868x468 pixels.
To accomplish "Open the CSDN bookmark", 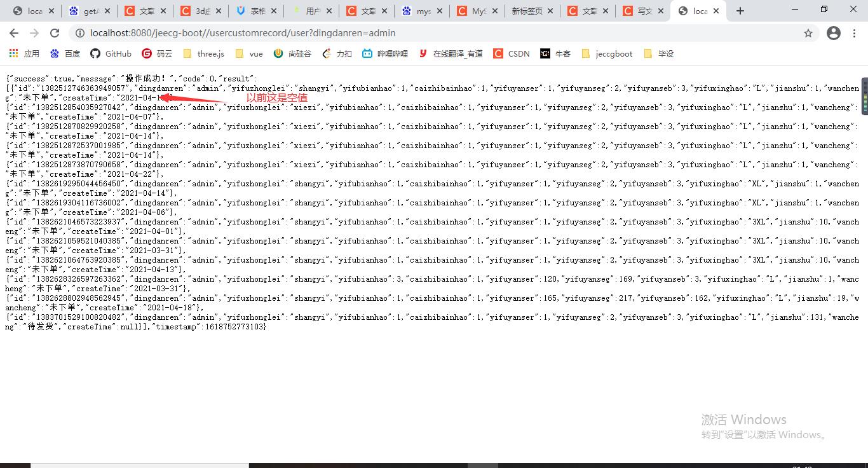I will click(x=512, y=53).
